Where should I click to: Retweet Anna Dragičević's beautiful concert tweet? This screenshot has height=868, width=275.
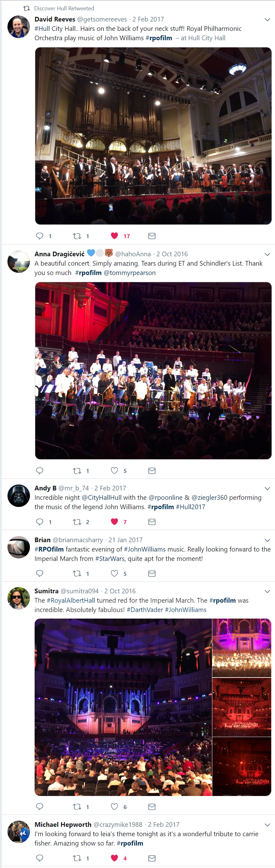pyautogui.click(x=77, y=471)
